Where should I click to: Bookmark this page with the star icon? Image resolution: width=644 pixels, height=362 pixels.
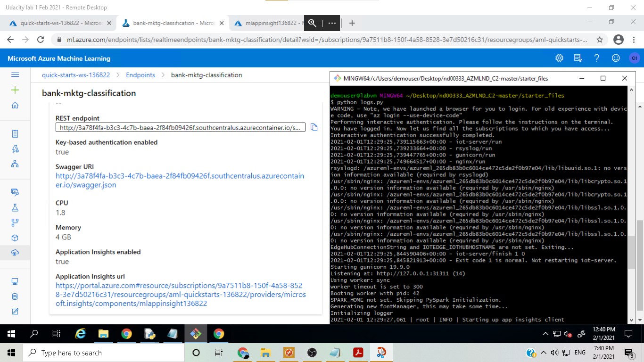tap(600, 40)
